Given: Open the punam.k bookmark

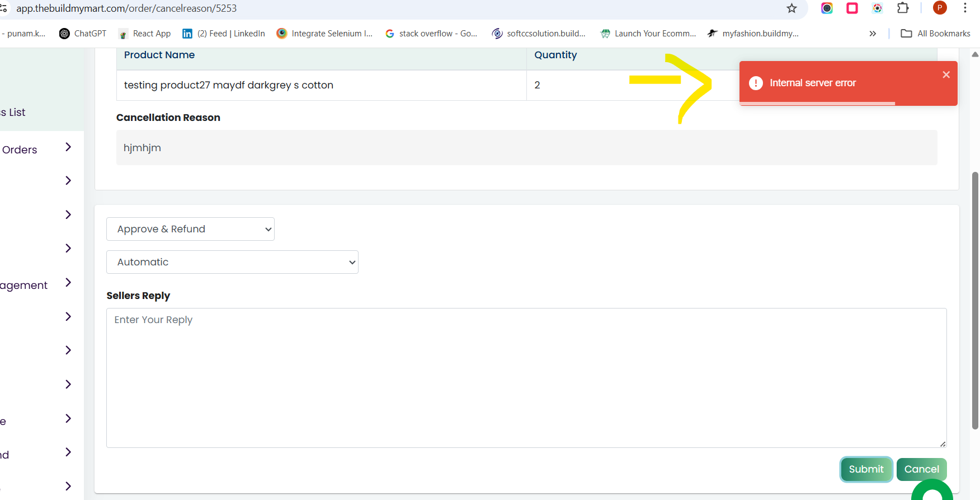Looking at the screenshot, I should 23,34.
